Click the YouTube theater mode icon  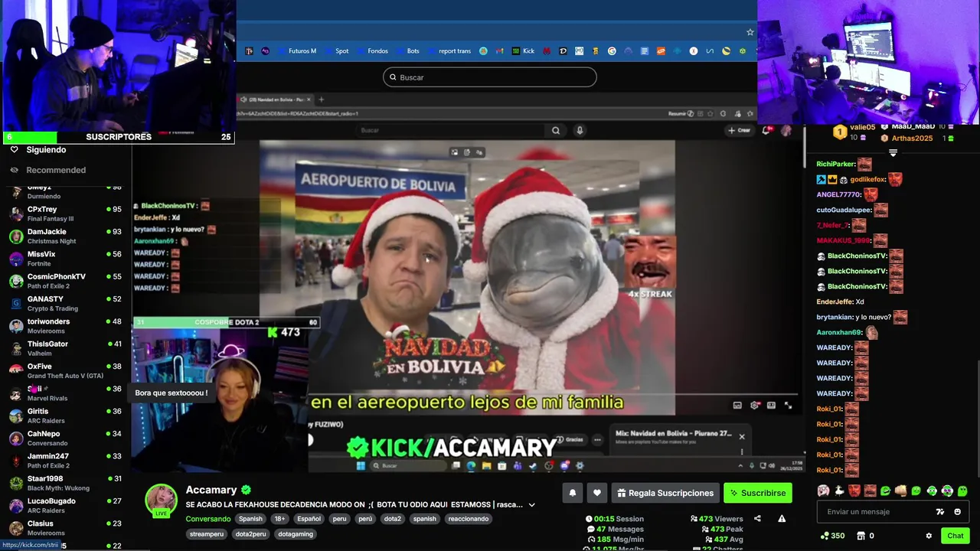tap(771, 406)
